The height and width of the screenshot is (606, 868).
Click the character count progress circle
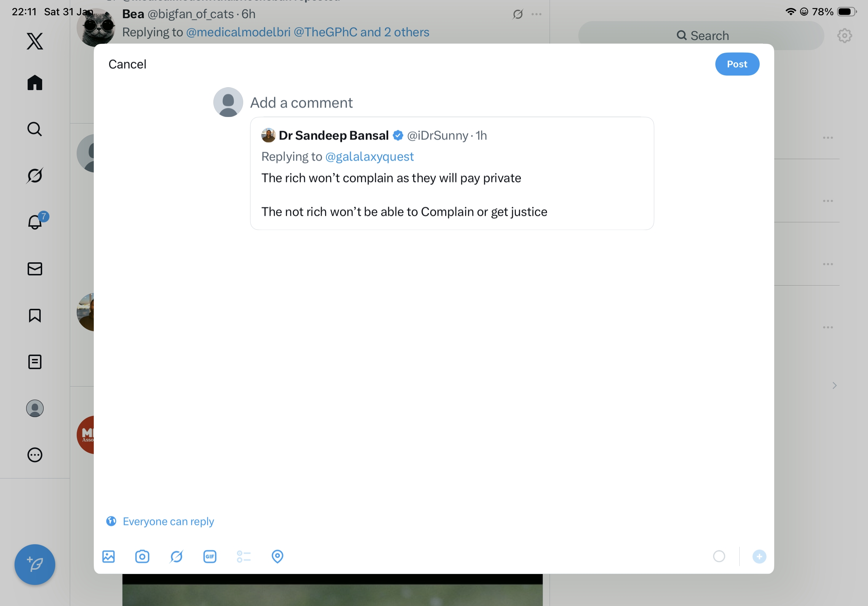[719, 556]
